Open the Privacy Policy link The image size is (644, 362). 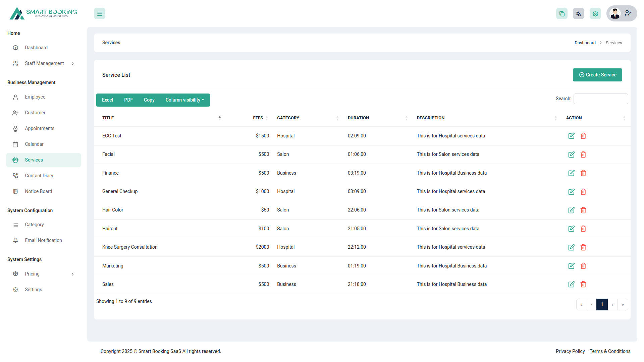tap(570, 351)
